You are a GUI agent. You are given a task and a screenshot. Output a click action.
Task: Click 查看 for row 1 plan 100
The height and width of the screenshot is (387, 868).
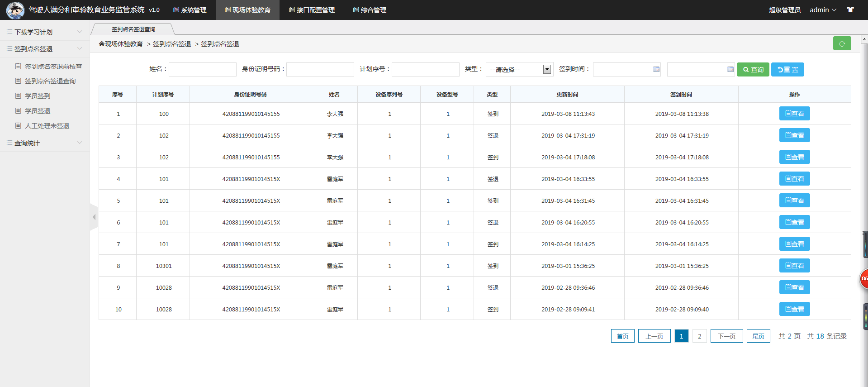795,114
